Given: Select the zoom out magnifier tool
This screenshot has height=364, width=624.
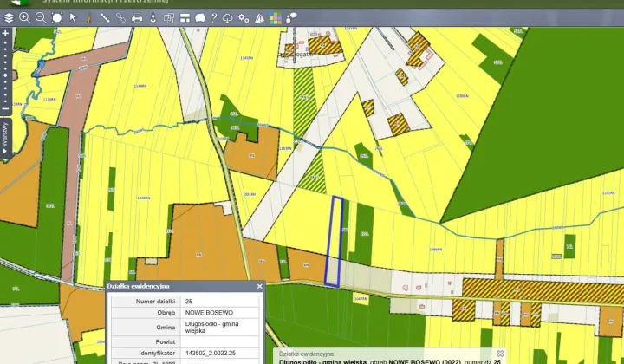Looking at the screenshot, I should tap(40, 17).
